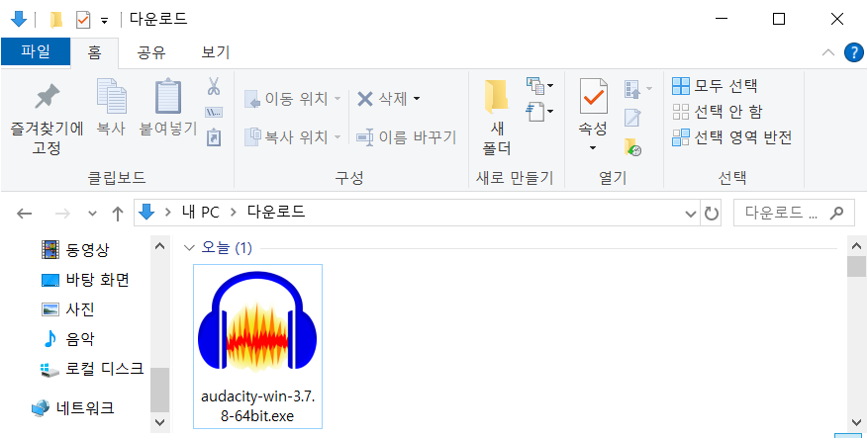The width and height of the screenshot is (868, 438).
Task: Click the History icon in the 열기 group
Action: 632,147
